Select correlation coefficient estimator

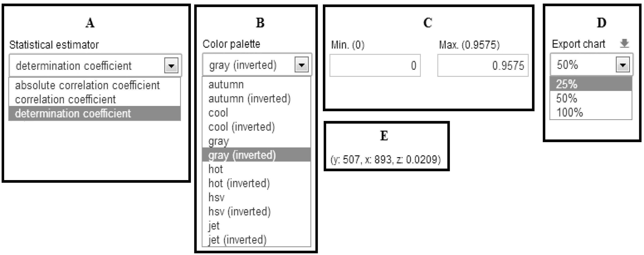pyautogui.click(x=66, y=99)
